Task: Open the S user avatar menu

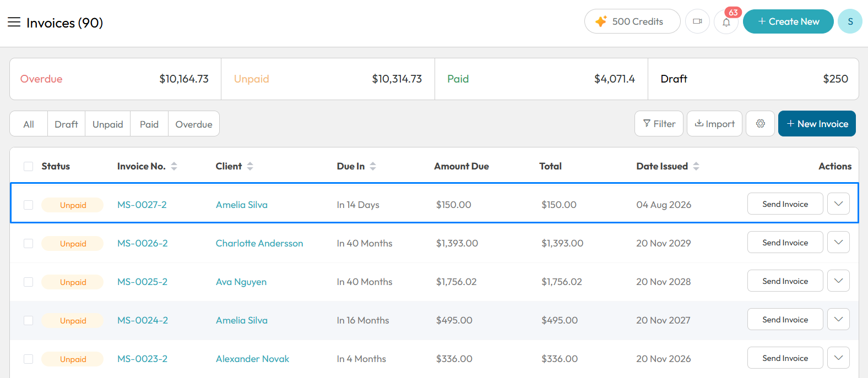Action: (x=850, y=21)
